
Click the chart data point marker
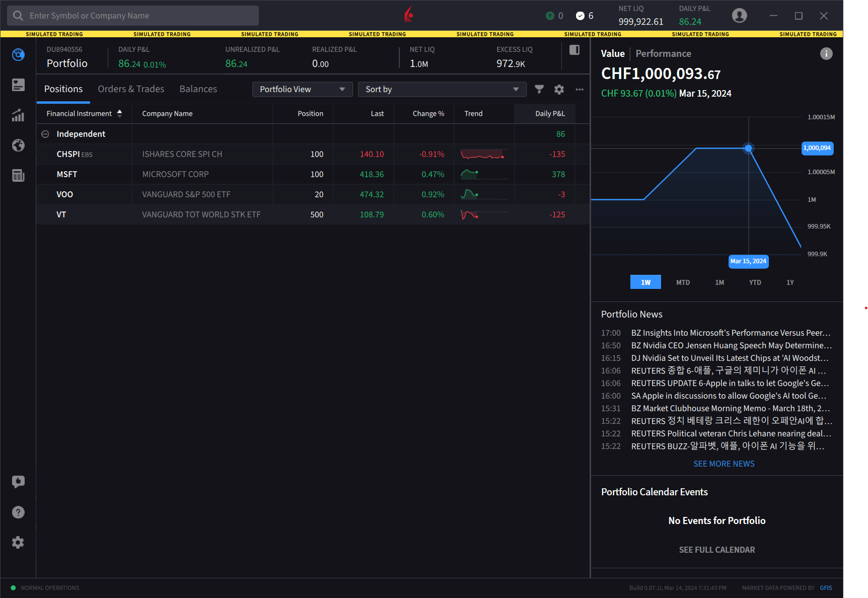click(x=749, y=148)
